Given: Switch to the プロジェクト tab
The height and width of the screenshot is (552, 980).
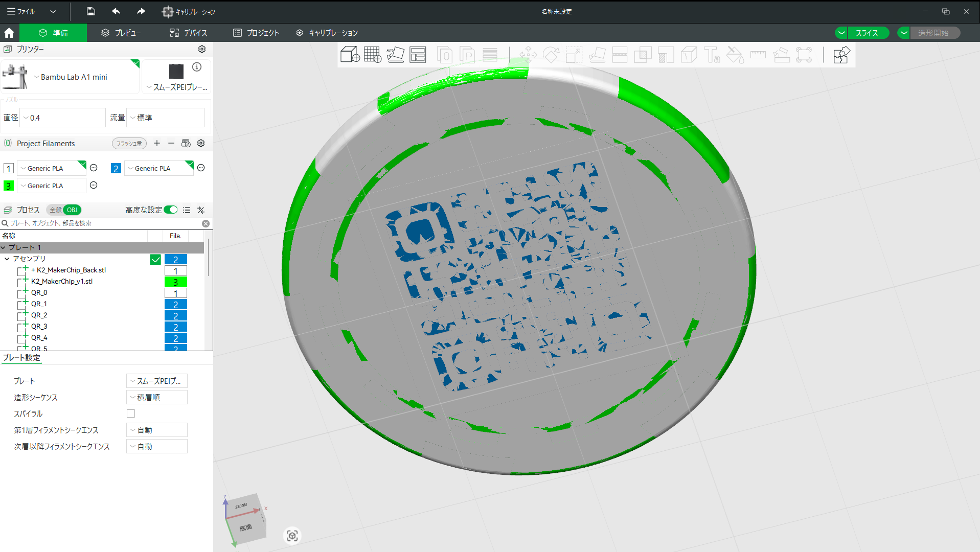Looking at the screenshot, I should click(x=256, y=33).
